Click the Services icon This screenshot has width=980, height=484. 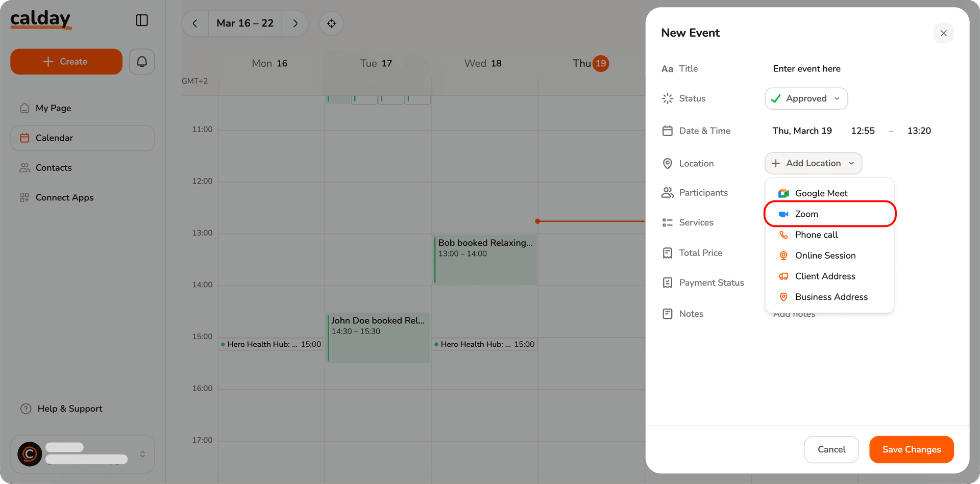[x=667, y=222]
